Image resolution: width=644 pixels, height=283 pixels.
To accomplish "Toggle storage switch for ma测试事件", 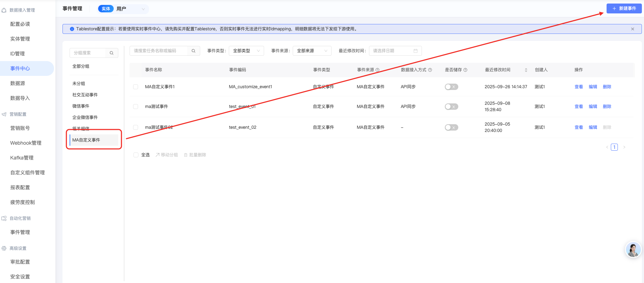I will (451, 107).
